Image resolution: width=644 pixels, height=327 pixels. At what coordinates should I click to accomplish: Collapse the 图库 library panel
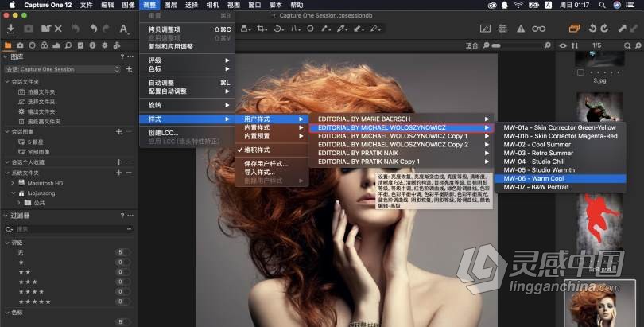pyautogui.click(x=6, y=56)
